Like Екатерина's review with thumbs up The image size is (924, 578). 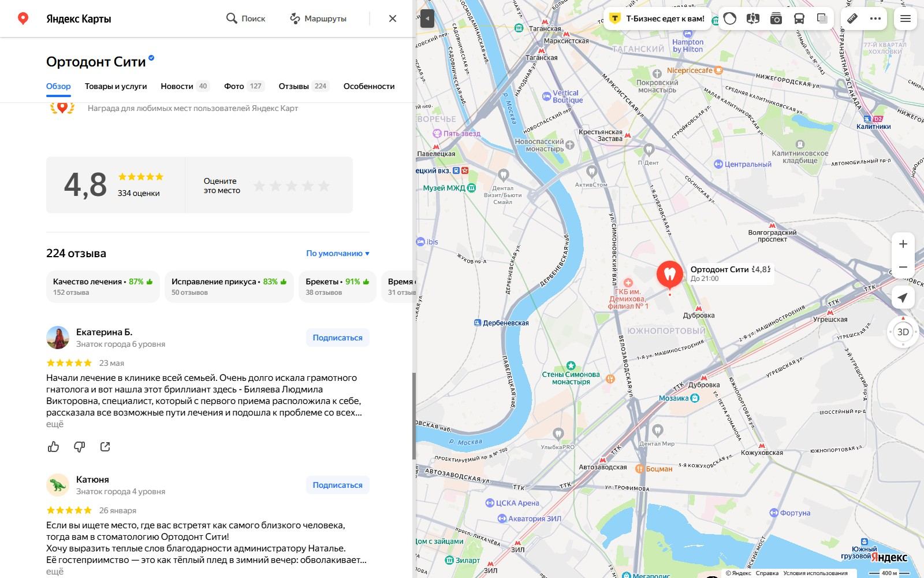[54, 446]
